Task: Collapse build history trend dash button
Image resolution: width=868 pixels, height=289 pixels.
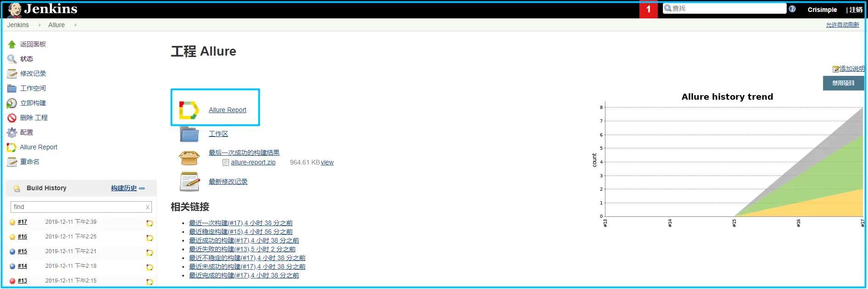Action: coord(142,188)
